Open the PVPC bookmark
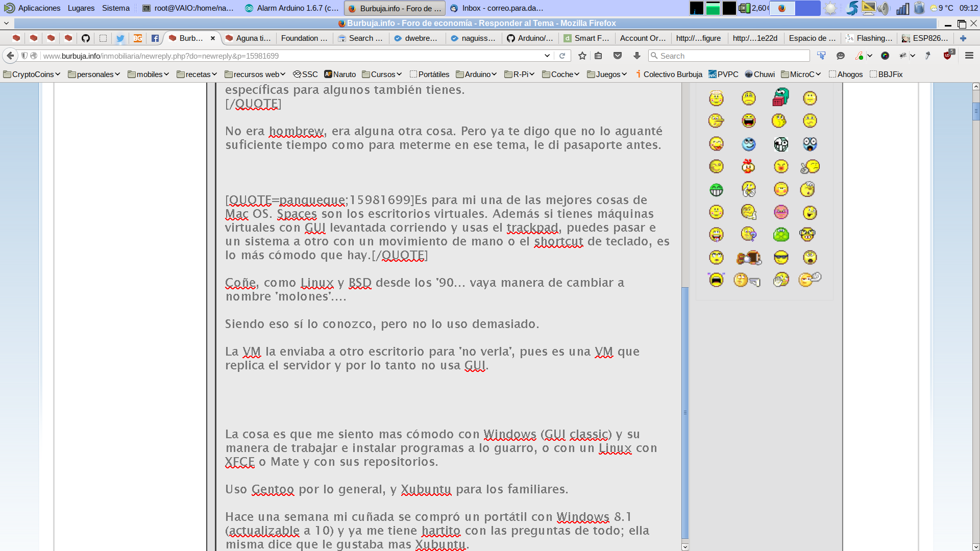This screenshot has height=551, width=980. coord(724,74)
